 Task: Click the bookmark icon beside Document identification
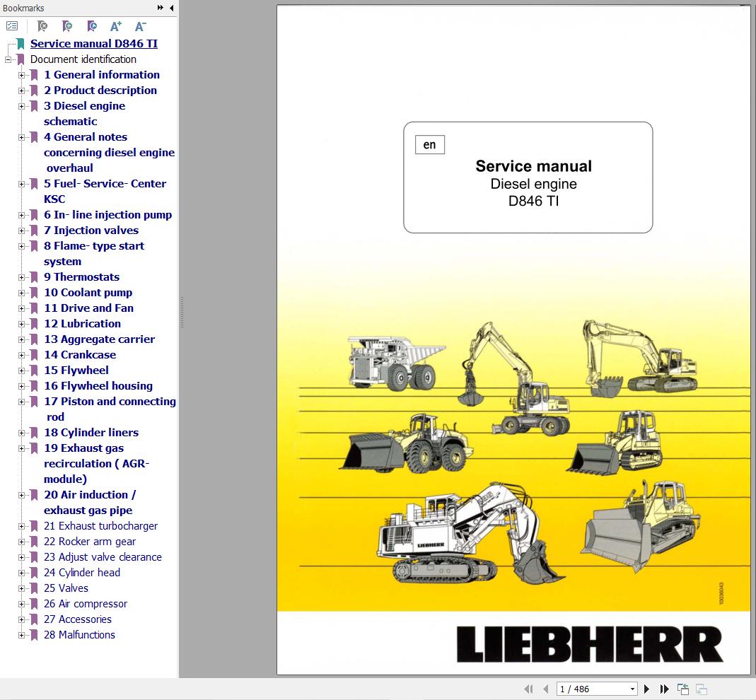pyautogui.click(x=21, y=59)
